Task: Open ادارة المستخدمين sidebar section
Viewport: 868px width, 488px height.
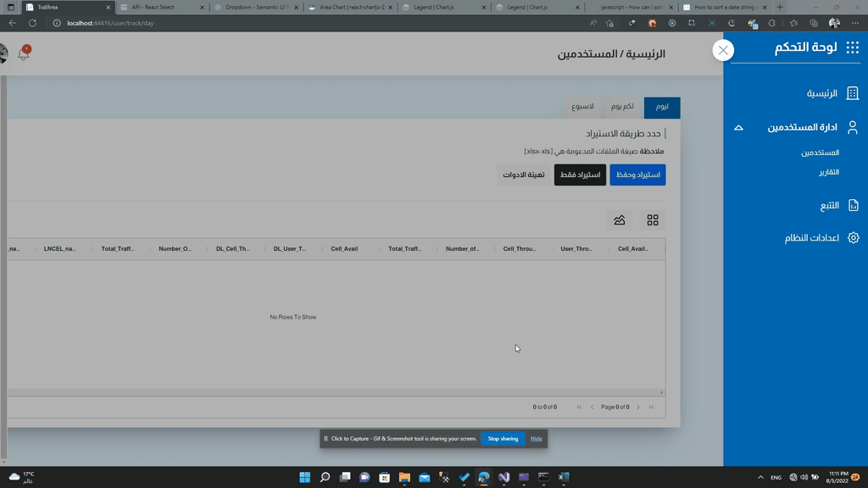Action: pyautogui.click(x=802, y=127)
